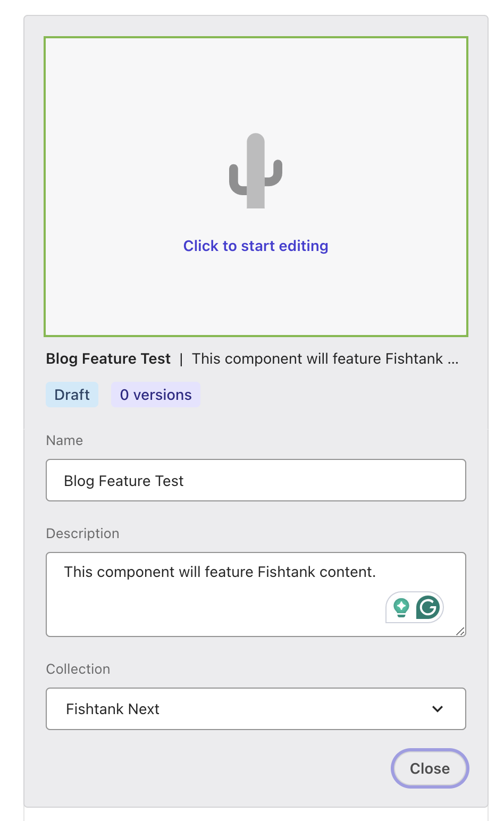
Task: Click the Description label
Action: pyautogui.click(x=82, y=533)
